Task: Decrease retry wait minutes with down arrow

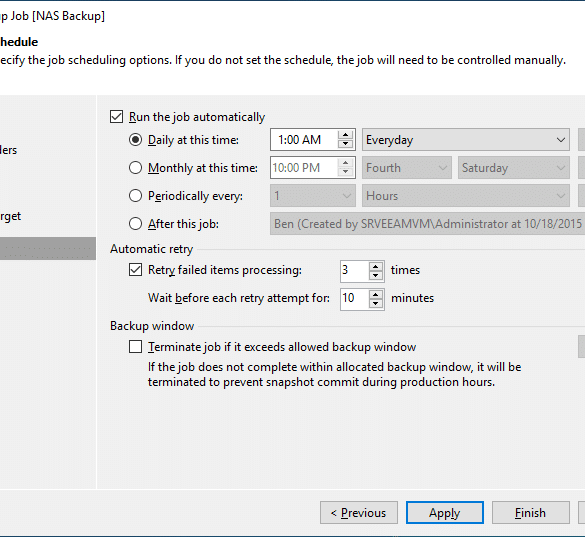Action: click(376, 303)
